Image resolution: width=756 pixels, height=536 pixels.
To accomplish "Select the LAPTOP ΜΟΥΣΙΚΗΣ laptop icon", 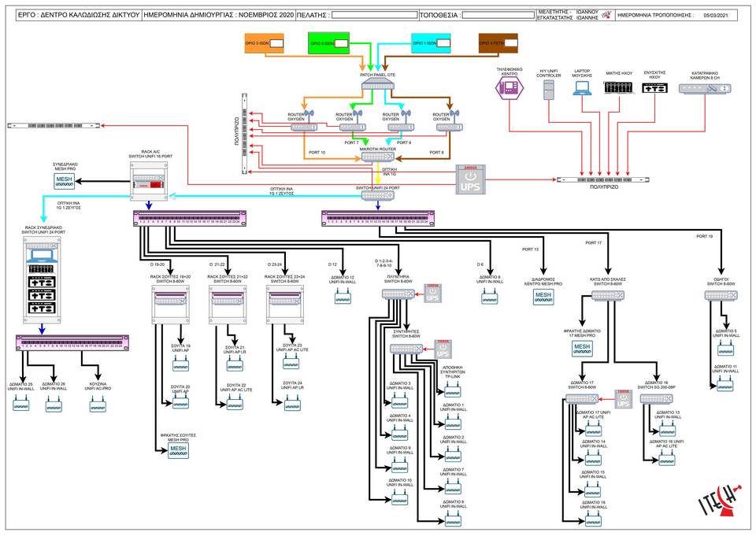I will [583, 87].
